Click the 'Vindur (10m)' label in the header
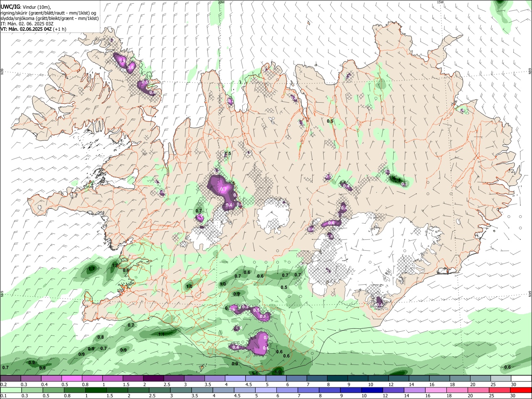532x399 pixels. coord(37,7)
